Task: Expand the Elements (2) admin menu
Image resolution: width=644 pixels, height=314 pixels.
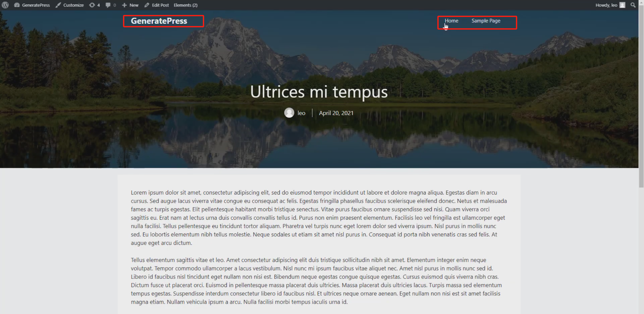Action: click(x=185, y=5)
